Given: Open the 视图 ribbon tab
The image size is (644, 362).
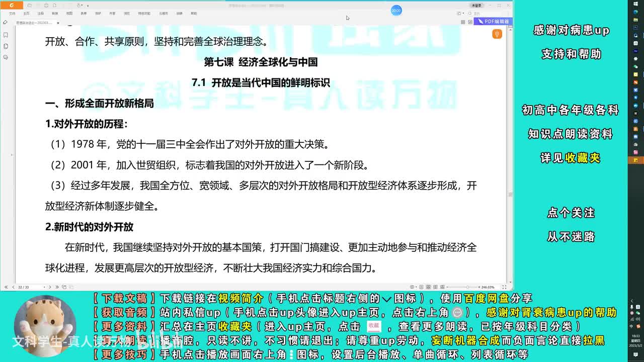Looking at the screenshot, I should [x=69, y=14].
